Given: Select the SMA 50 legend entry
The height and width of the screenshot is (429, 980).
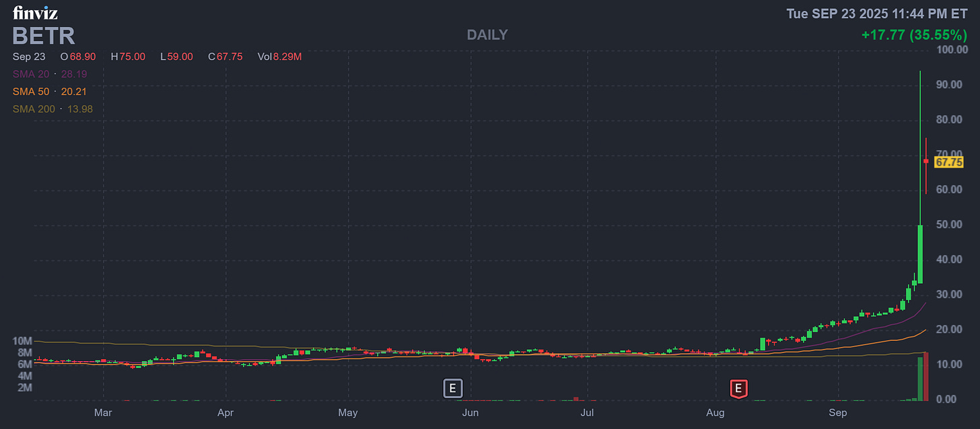Looking at the screenshot, I should tap(49, 91).
